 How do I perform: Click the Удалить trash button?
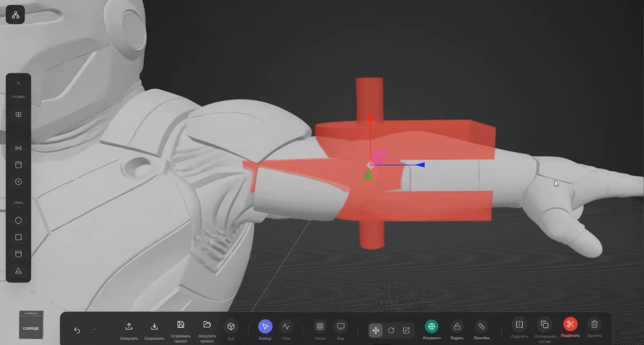[x=594, y=328]
